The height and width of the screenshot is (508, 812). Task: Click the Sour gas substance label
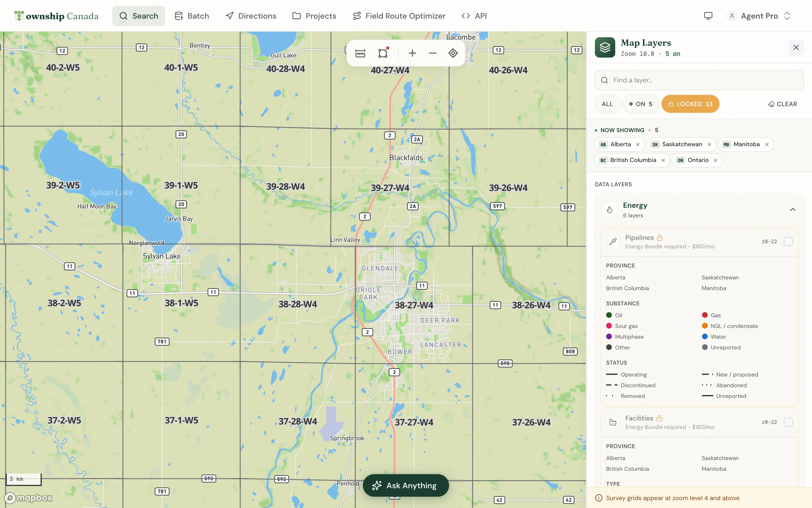point(626,326)
